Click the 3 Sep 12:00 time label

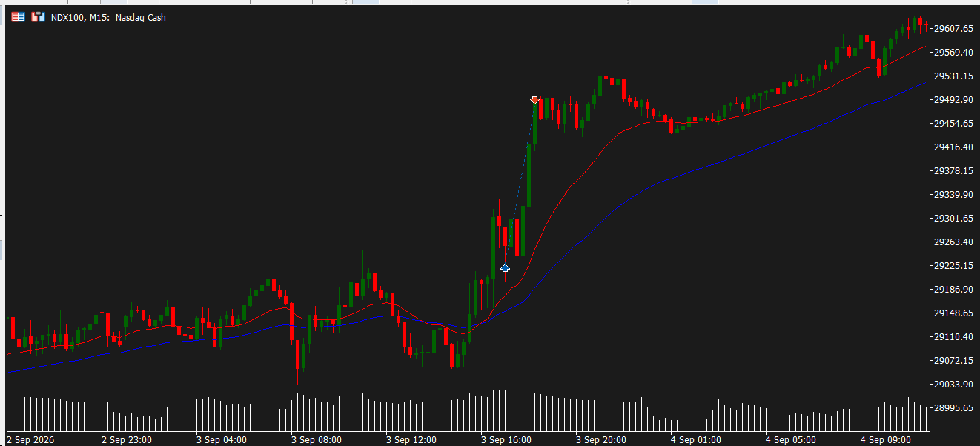tap(411, 440)
